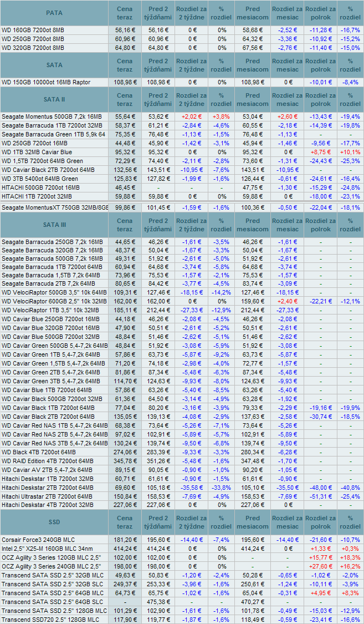Image resolution: width=364 pixels, height=624 pixels.
Task: Click the PATA section header
Action: pyautogui.click(x=54, y=13)
